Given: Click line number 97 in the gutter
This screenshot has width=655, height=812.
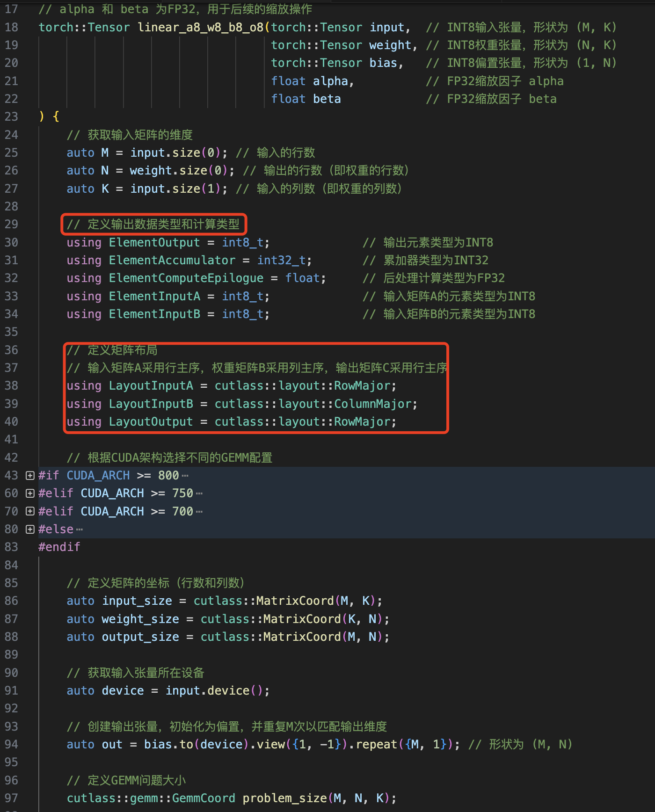Looking at the screenshot, I should (x=11, y=798).
